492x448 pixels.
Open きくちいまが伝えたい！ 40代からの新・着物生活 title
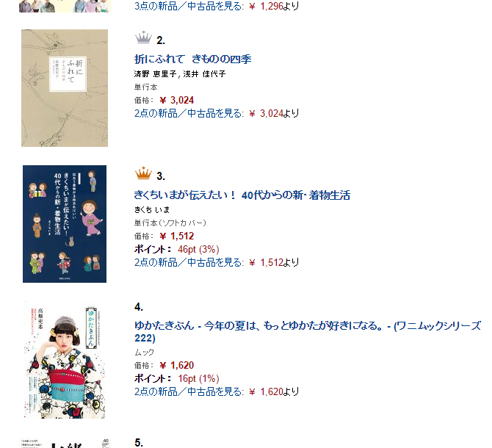pyautogui.click(x=242, y=195)
